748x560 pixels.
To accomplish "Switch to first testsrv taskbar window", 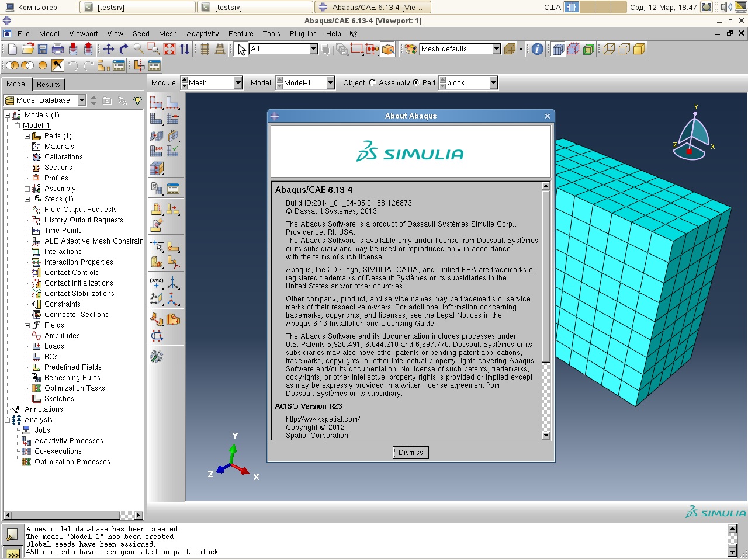I will click(x=137, y=7).
